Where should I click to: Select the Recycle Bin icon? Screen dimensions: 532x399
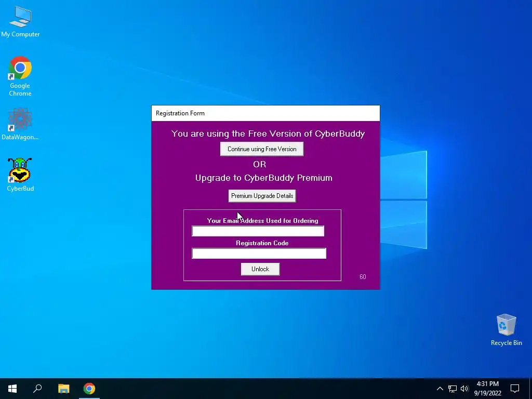pyautogui.click(x=506, y=330)
